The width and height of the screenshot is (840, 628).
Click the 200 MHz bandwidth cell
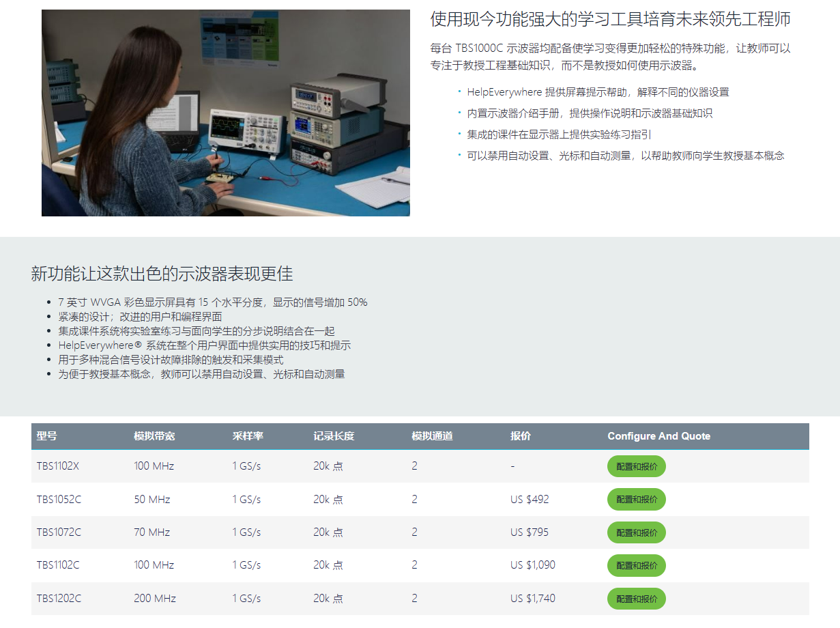(x=155, y=599)
